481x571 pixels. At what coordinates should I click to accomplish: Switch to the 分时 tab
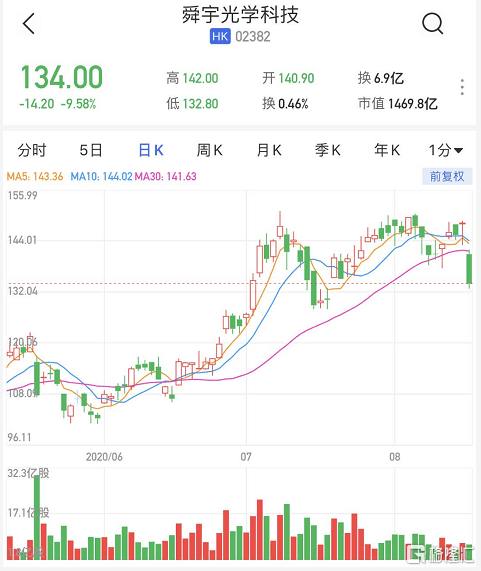[x=32, y=150]
